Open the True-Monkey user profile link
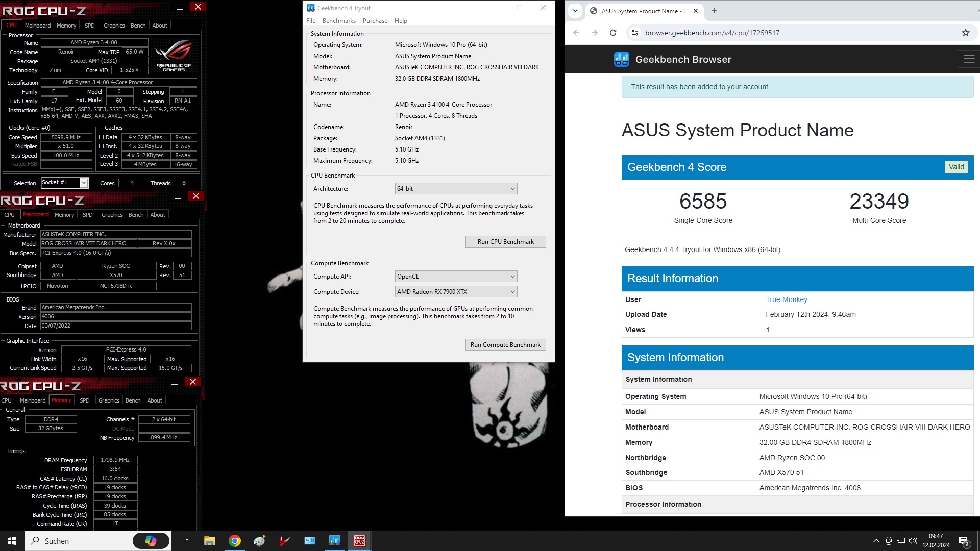 (x=786, y=299)
